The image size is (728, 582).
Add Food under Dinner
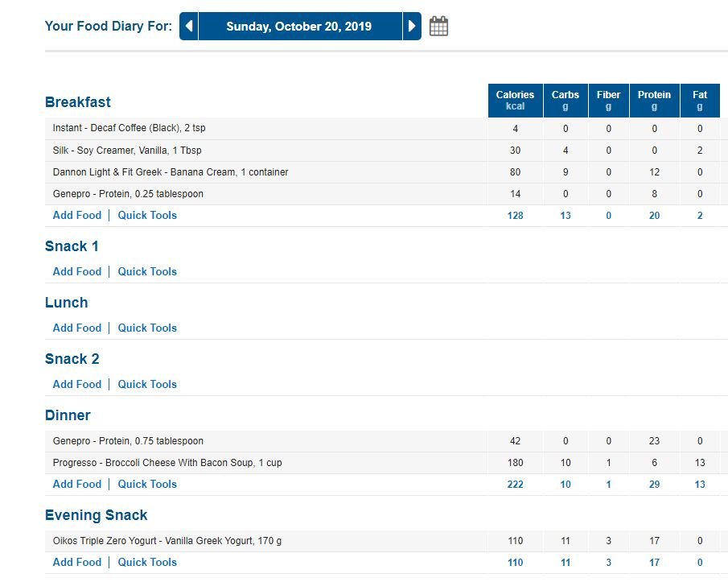point(77,484)
